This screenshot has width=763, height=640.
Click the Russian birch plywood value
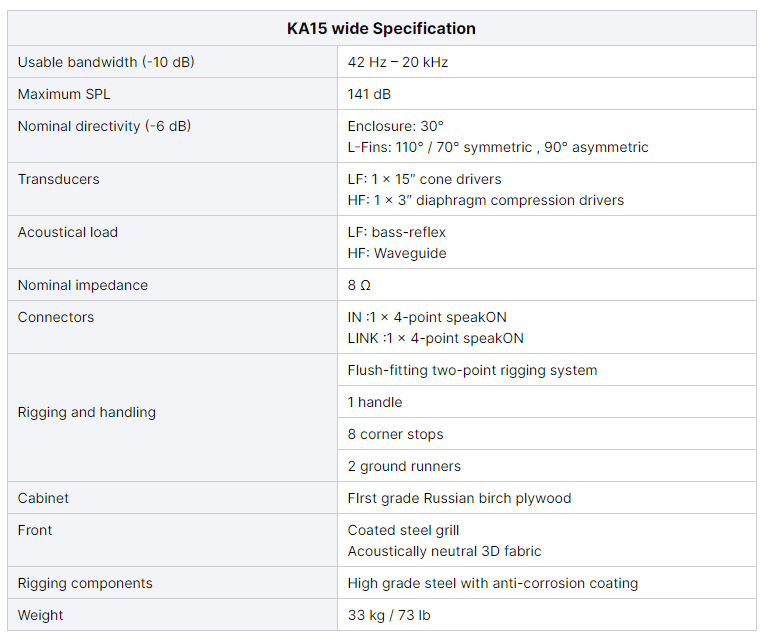coord(459,498)
